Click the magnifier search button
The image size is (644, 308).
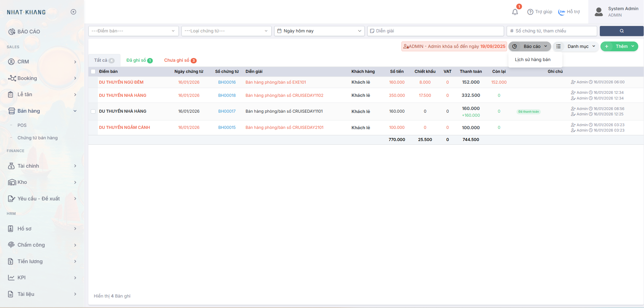(x=621, y=31)
